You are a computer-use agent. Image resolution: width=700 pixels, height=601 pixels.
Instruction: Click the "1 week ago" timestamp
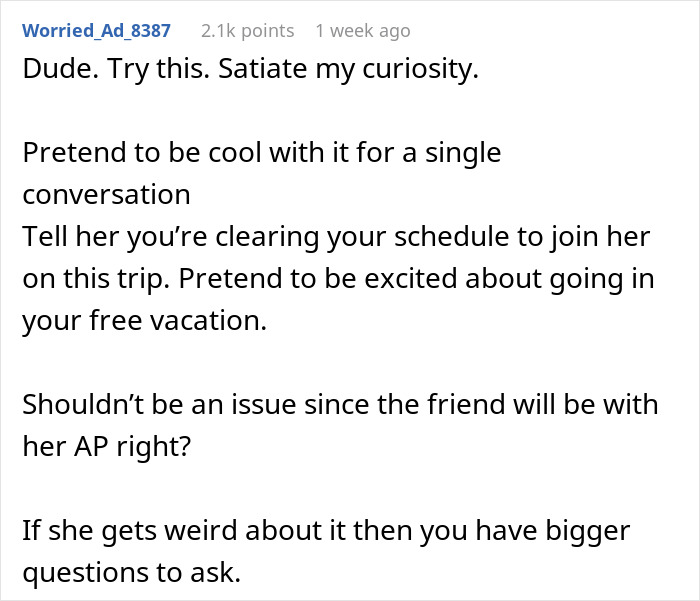point(362,31)
